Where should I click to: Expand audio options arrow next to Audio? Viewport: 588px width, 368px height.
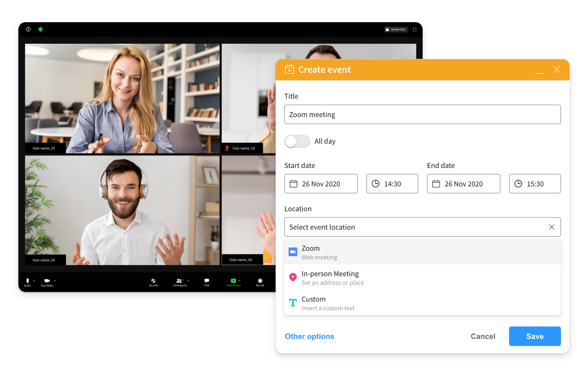pos(34,281)
